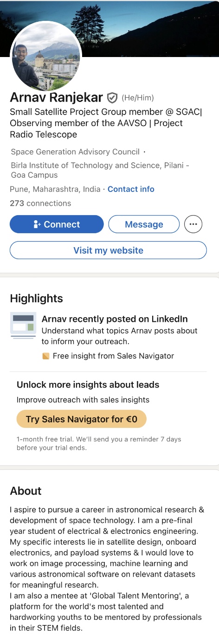Image resolution: width=219 pixels, height=644 pixels.
Task: Click the verification shield badge beside the name
Action: (x=112, y=98)
